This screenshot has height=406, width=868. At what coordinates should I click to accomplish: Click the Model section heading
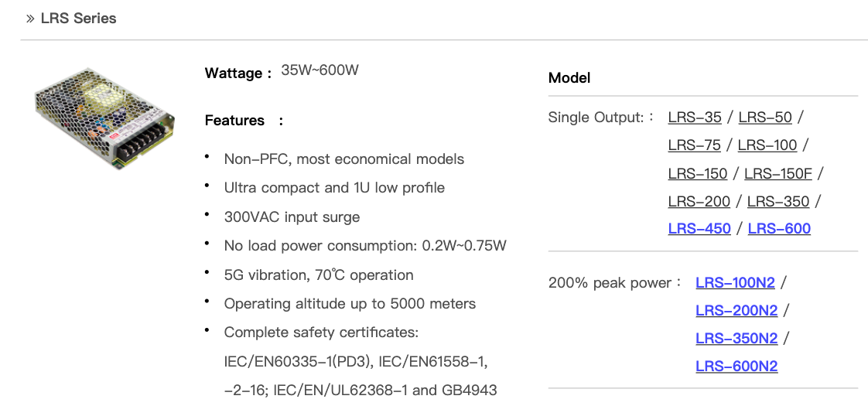(569, 78)
